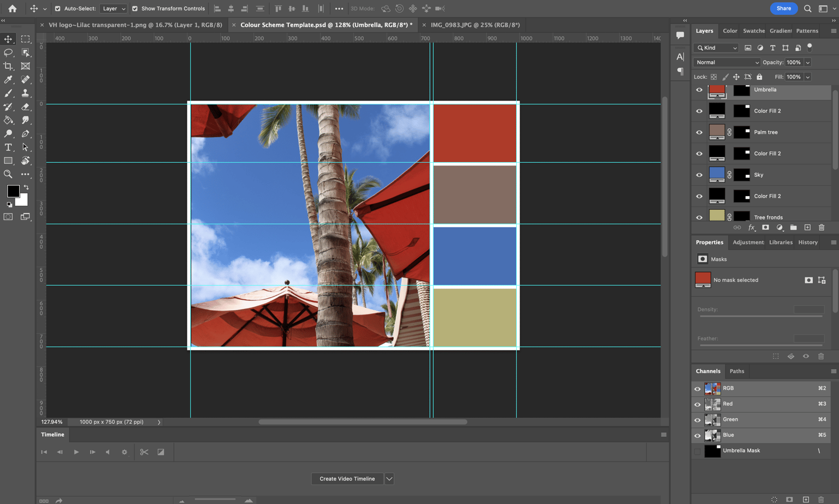
Task: Play the timeline
Action: (76, 452)
